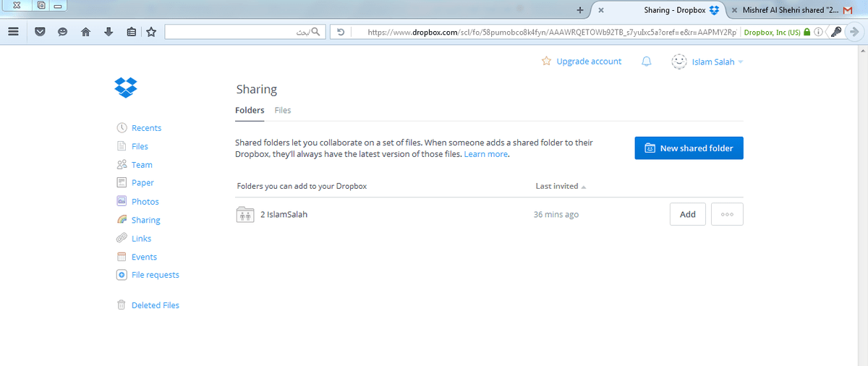
Task: Add the 2 IslamSalah shared folder
Action: [687, 214]
